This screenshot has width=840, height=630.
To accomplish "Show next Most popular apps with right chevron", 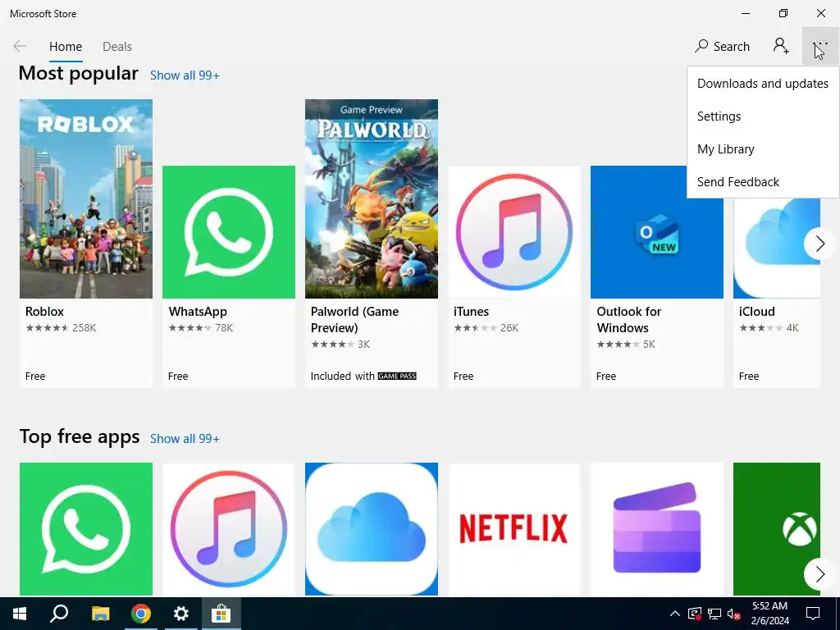I will [x=819, y=244].
